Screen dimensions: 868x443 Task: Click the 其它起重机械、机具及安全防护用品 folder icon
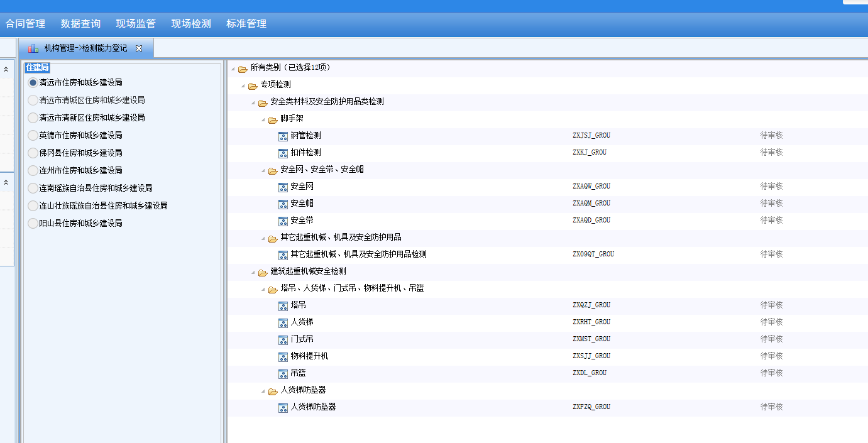pos(273,238)
